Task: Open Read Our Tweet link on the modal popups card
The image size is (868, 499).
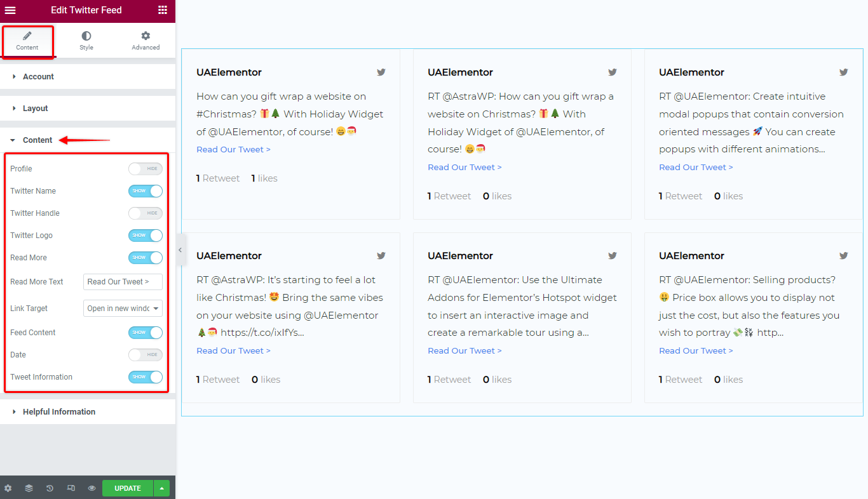Action: (x=696, y=168)
